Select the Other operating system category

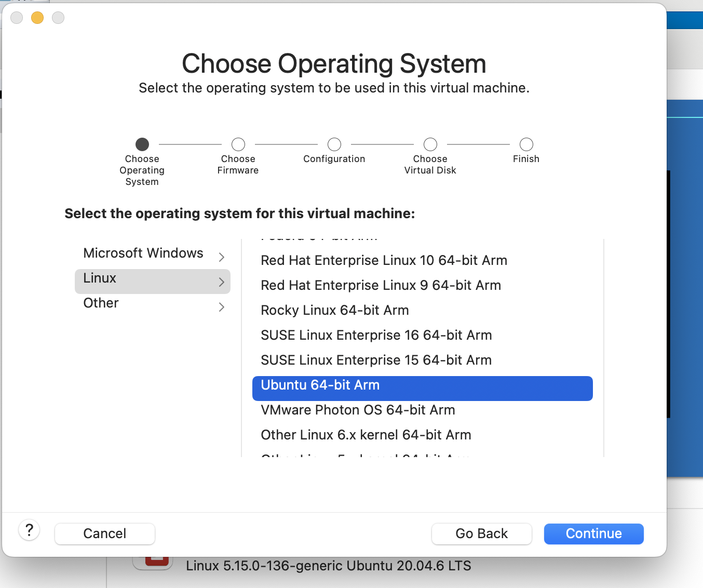[x=101, y=303]
